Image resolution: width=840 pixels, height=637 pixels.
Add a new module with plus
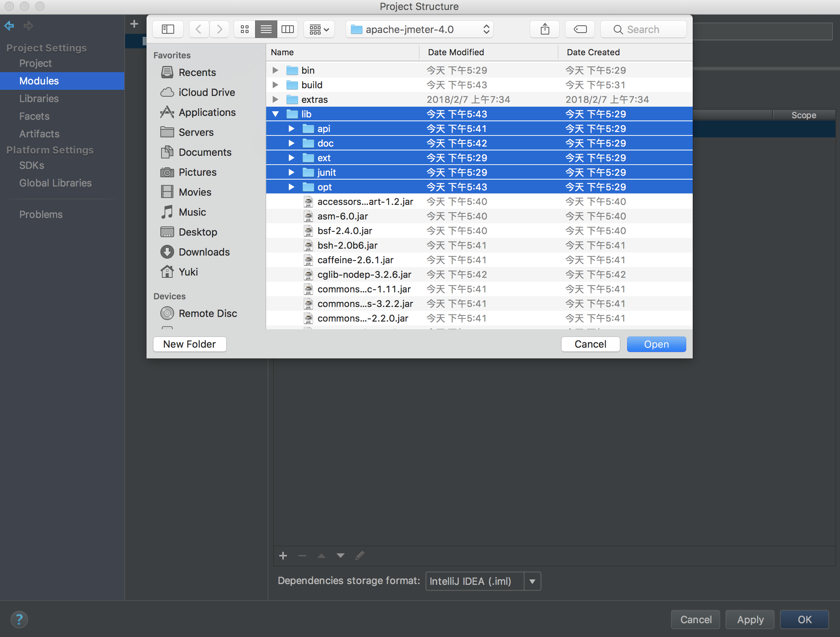(134, 24)
